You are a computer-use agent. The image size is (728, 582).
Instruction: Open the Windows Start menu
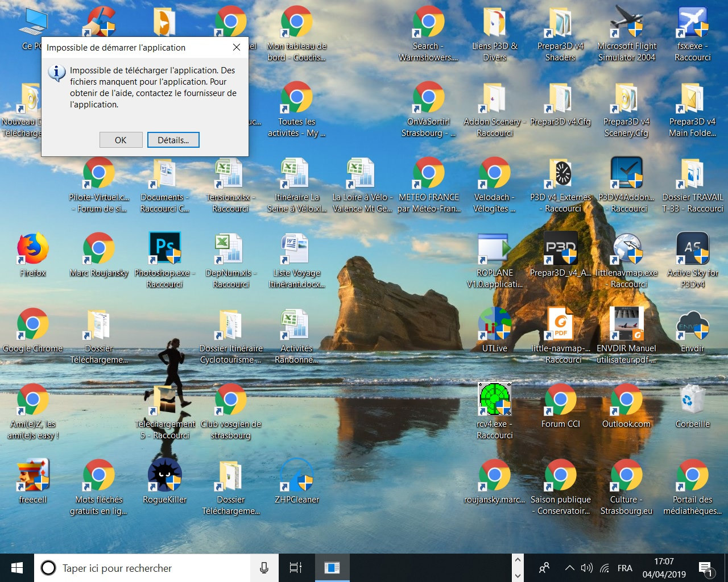17,568
